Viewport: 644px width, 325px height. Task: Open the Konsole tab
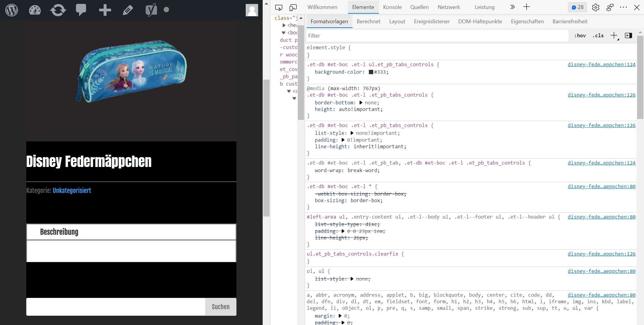tap(392, 7)
